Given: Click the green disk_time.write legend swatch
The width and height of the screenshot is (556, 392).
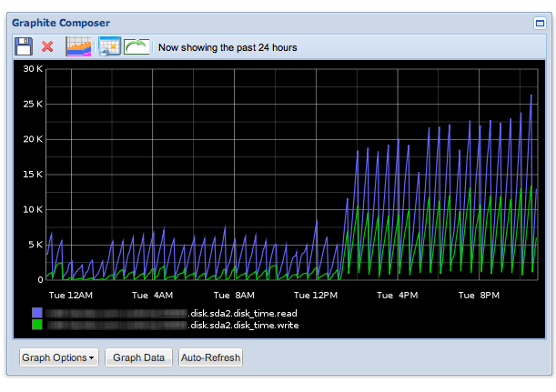Looking at the screenshot, I should pos(37,325).
